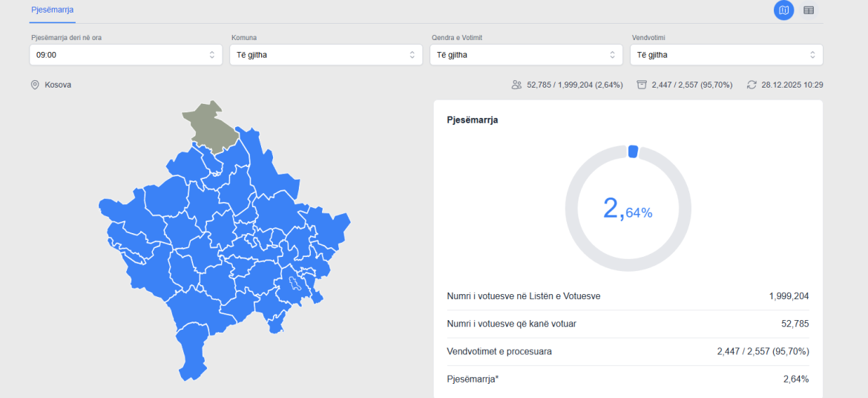This screenshot has height=398, width=868.
Task: Select the gray northern region on the map
Action: point(210,125)
